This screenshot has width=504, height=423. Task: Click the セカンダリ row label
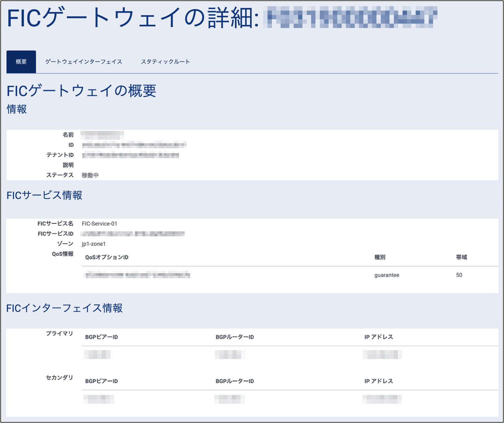[x=59, y=378]
